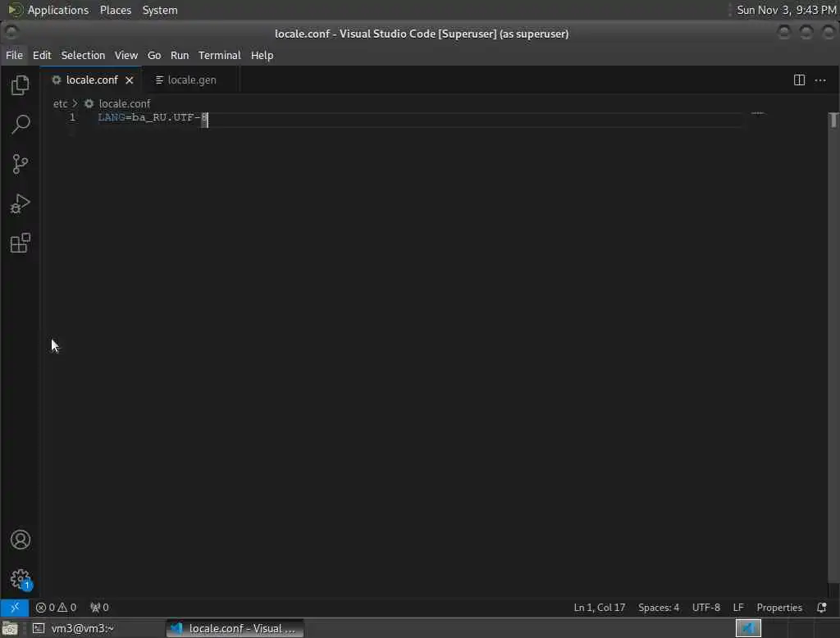This screenshot has width=840, height=638.
Task: Click the forwarded ports indicator showing 0
Action: pyautogui.click(x=99, y=608)
